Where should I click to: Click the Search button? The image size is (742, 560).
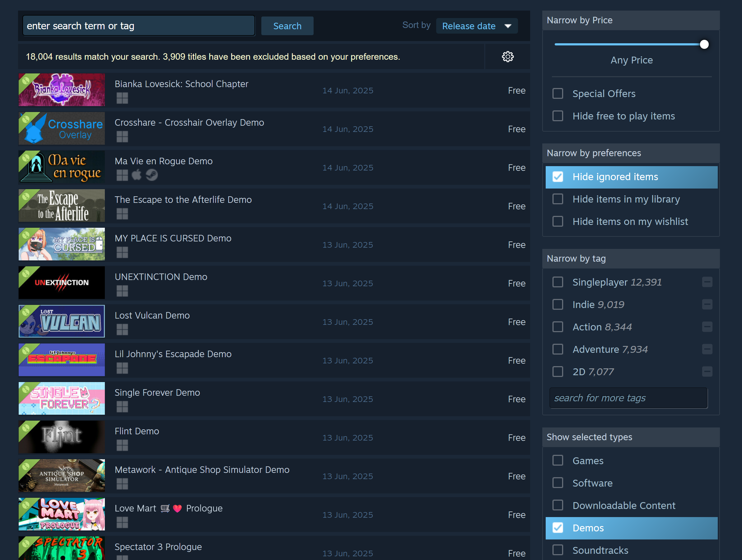[287, 26]
